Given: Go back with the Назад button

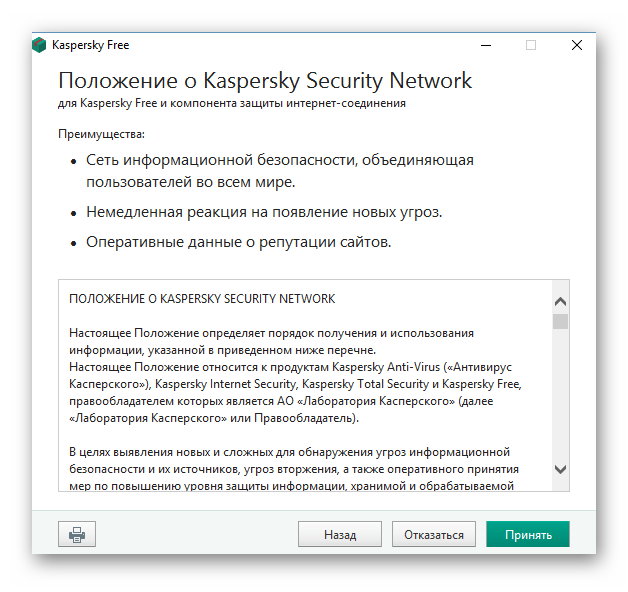Looking at the screenshot, I should coord(340,534).
